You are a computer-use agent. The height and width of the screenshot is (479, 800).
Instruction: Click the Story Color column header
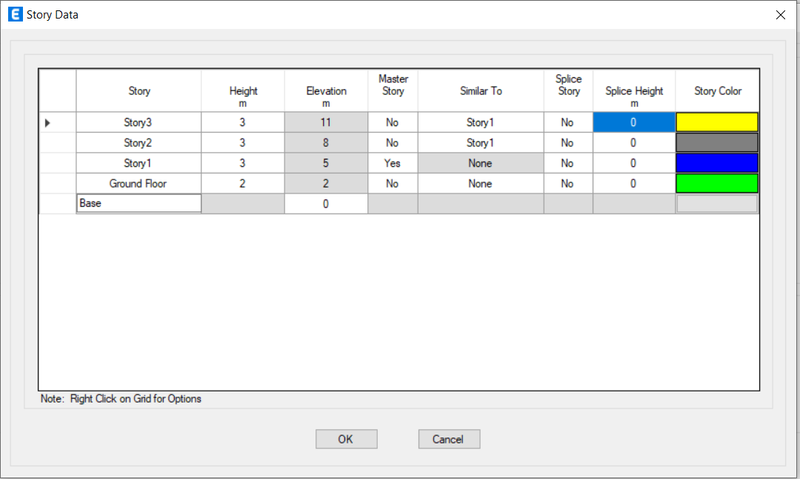coord(717,91)
